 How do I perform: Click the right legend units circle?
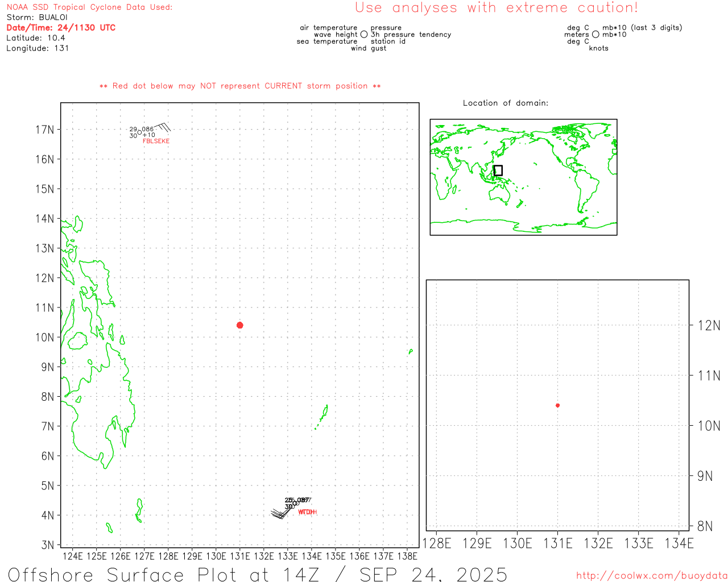[x=595, y=35]
